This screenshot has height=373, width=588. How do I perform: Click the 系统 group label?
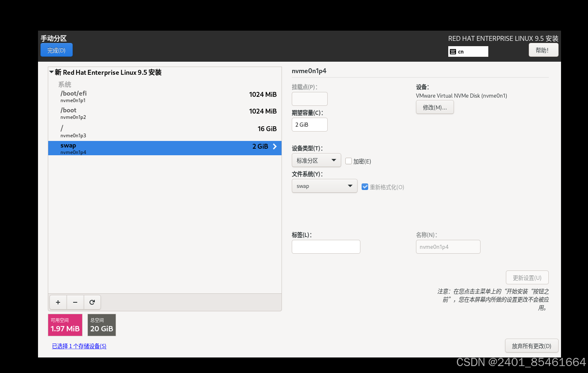[x=65, y=84]
